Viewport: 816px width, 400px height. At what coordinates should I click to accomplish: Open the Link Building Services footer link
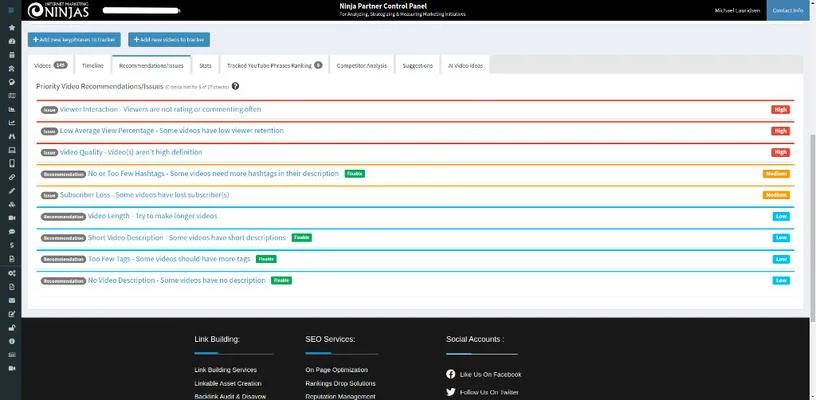click(225, 370)
